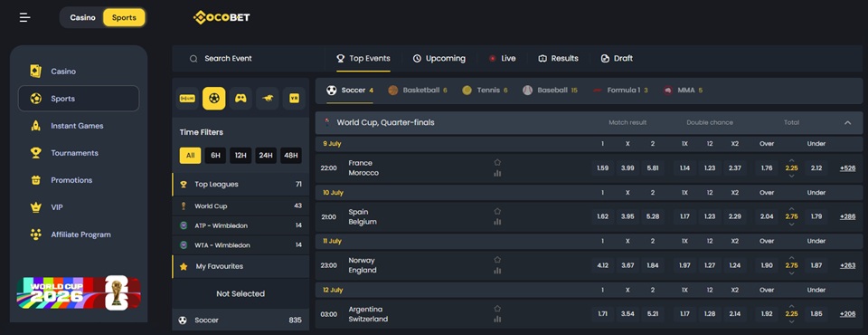The image size is (868, 335).
Task: Open +206 more markets for Argentina match
Action: pos(847,314)
